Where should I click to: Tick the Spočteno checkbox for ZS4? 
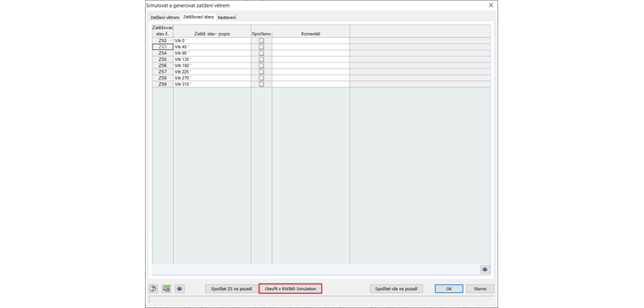tap(261, 53)
